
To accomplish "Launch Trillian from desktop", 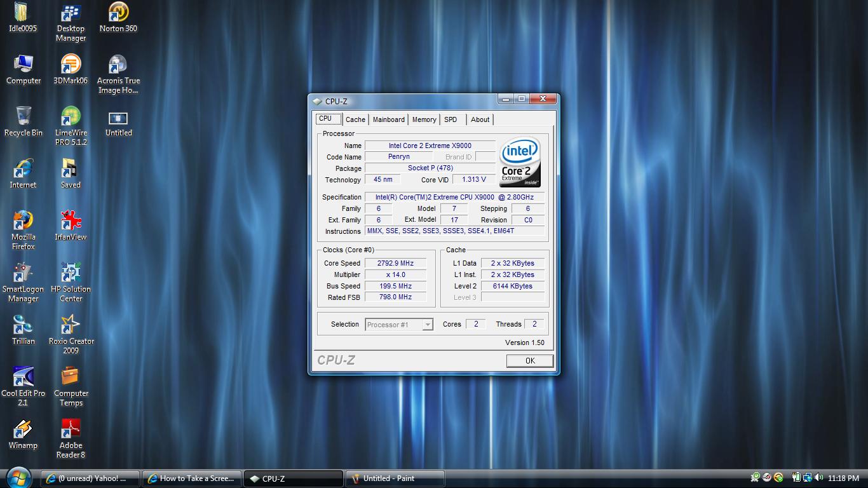I will click(x=24, y=330).
